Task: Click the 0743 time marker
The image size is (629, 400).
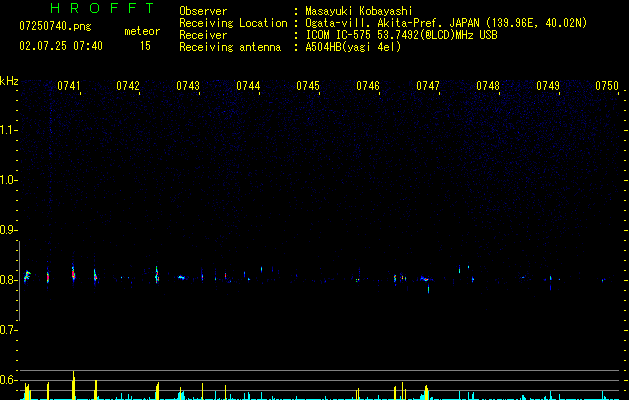Action: (188, 86)
